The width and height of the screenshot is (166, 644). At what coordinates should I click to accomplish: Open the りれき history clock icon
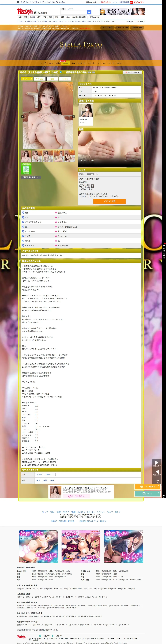point(164,250)
